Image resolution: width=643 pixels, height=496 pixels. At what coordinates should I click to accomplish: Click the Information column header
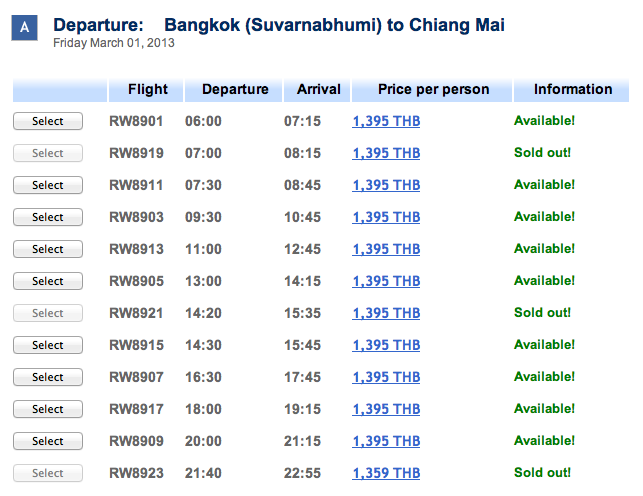click(571, 89)
